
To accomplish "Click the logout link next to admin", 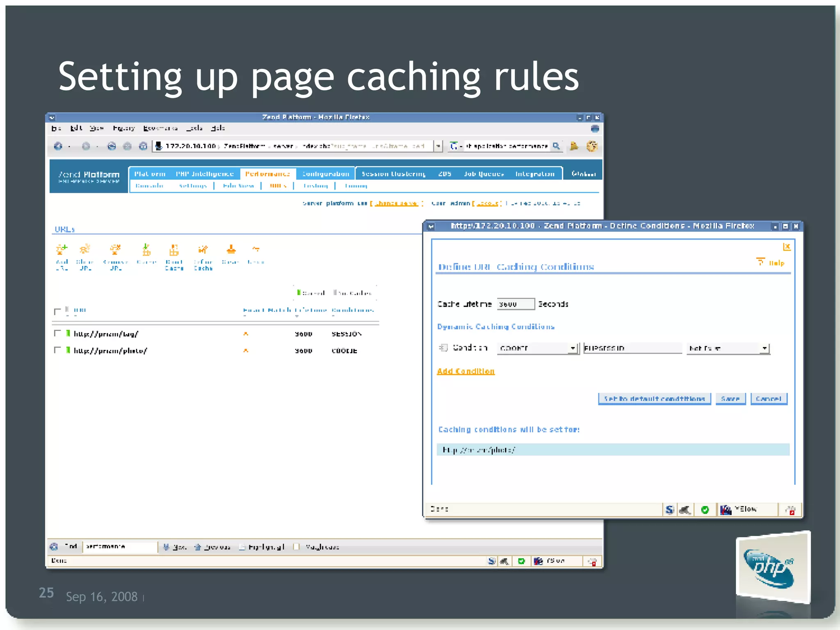I will click(488, 203).
